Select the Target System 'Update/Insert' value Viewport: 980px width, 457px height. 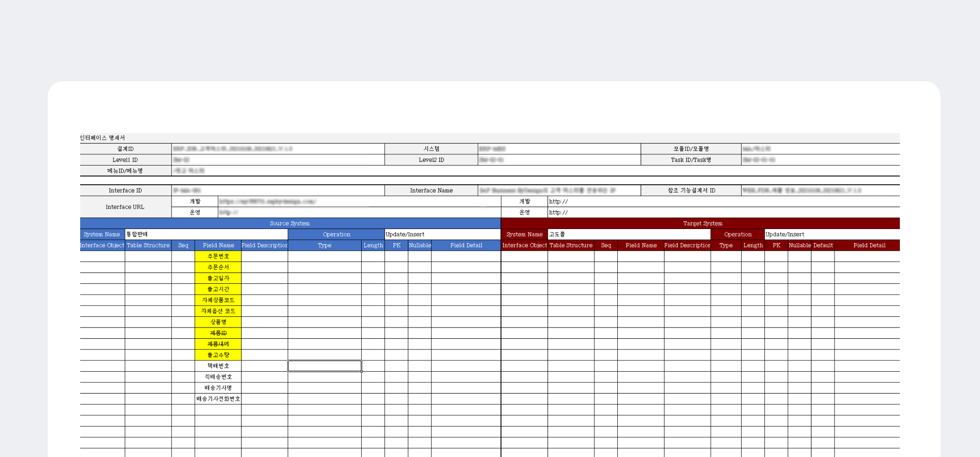click(x=832, y=234)
